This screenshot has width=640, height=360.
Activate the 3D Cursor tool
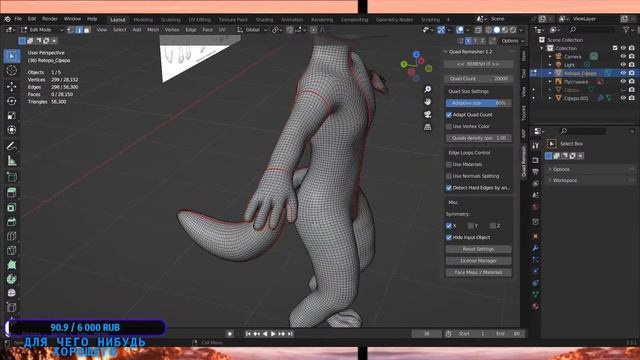12,71
